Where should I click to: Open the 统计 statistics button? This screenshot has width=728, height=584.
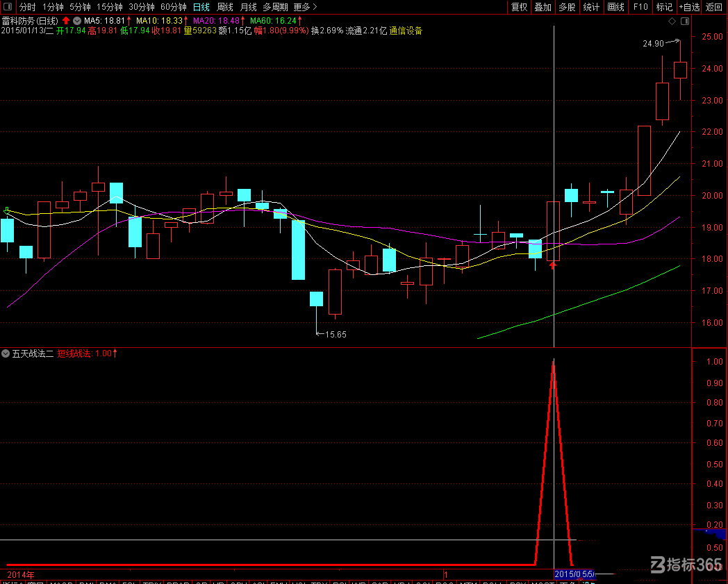coord(591,7)
